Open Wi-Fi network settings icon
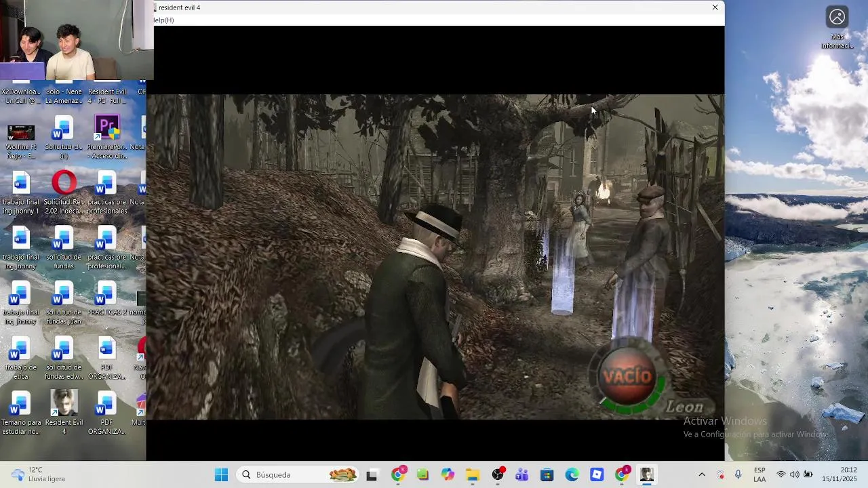Screen dimensions: 868x488 click(781, 475)
